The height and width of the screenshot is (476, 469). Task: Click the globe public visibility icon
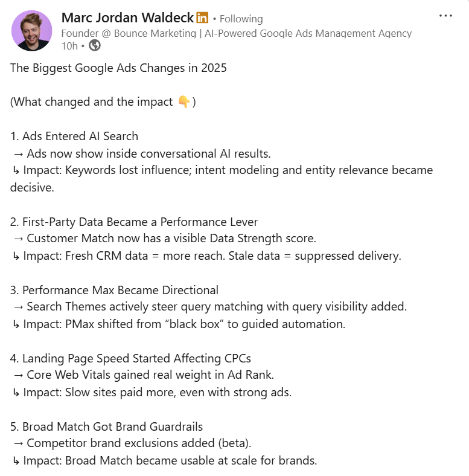click(95, 45)
